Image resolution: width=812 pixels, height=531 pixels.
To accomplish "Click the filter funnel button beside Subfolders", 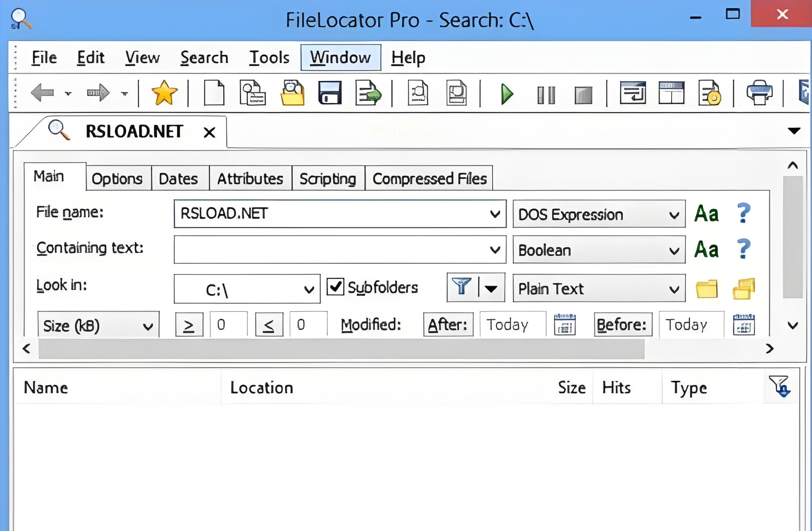I will point(462,287).
